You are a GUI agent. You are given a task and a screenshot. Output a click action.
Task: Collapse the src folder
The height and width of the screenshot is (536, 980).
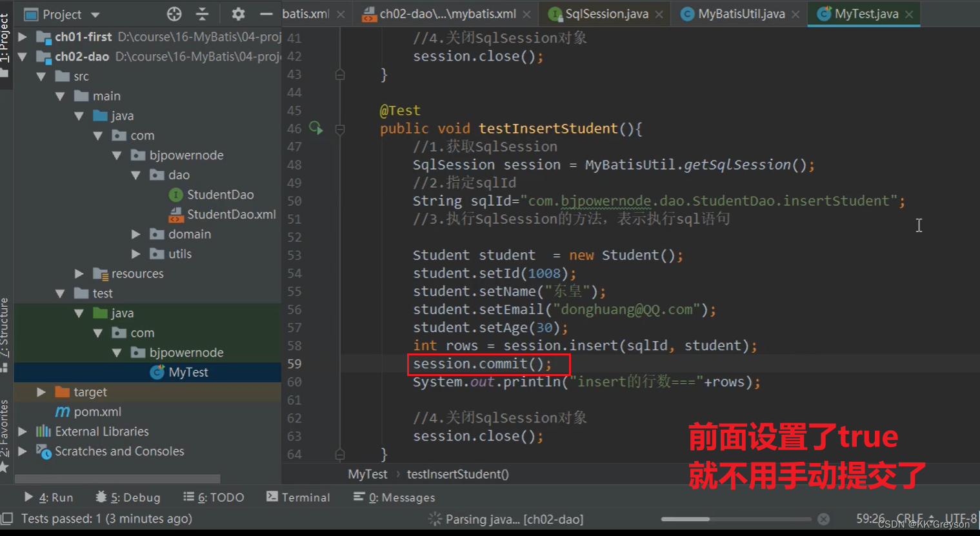click(41, 76)
